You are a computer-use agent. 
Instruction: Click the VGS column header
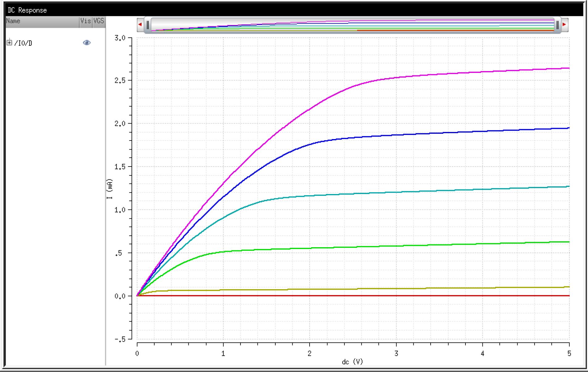pos(99,21)
